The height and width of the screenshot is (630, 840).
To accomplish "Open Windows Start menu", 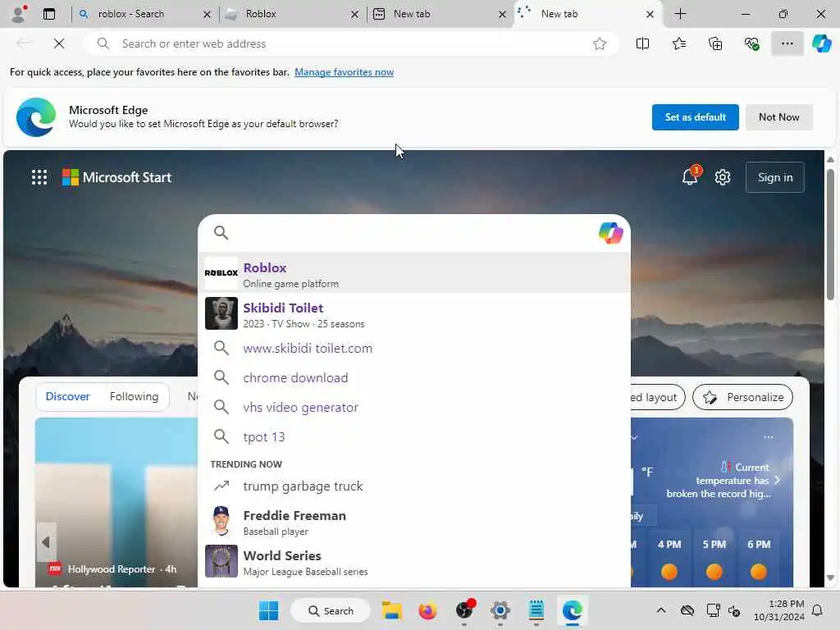I will pyautogui.click(x=268, y=610).
